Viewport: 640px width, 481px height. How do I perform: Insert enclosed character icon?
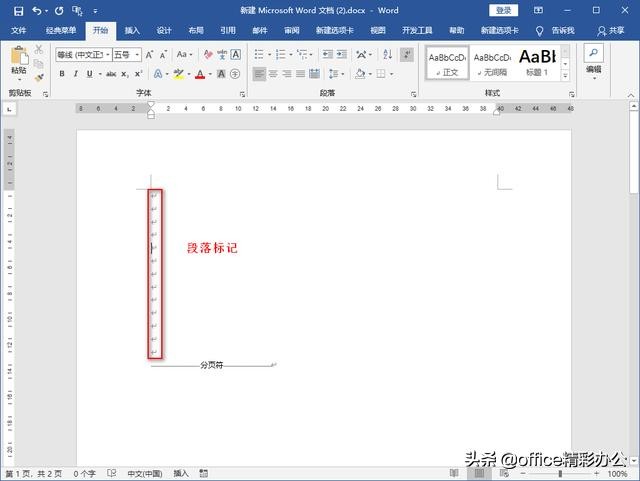tap(235, 74)
